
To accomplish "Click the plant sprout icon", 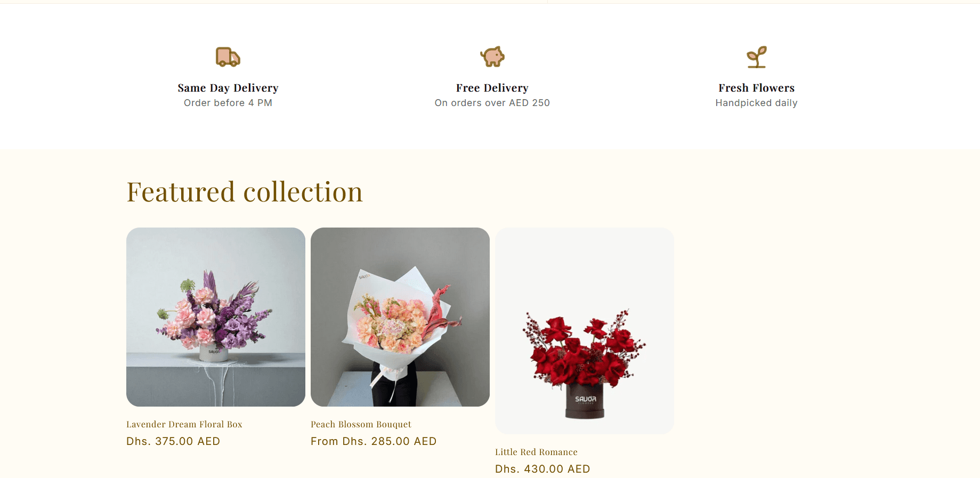I will pyautogui.click(x=757, y=57).
